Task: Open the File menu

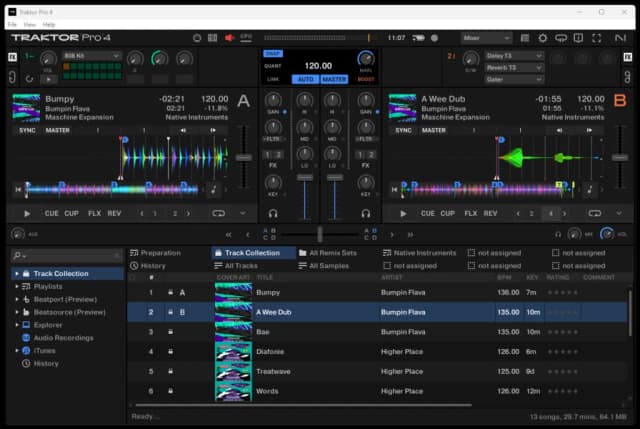Action: coord(12,24)
